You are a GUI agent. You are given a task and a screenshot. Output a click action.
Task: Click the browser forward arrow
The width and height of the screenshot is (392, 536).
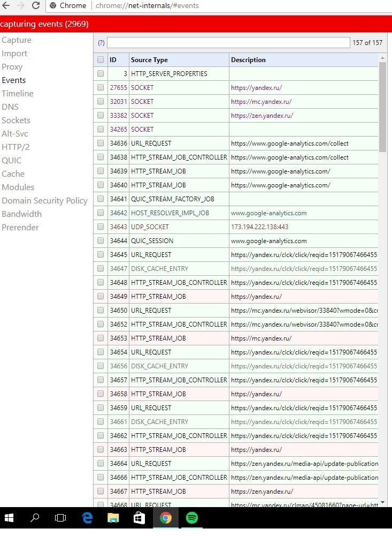(20, 5)
